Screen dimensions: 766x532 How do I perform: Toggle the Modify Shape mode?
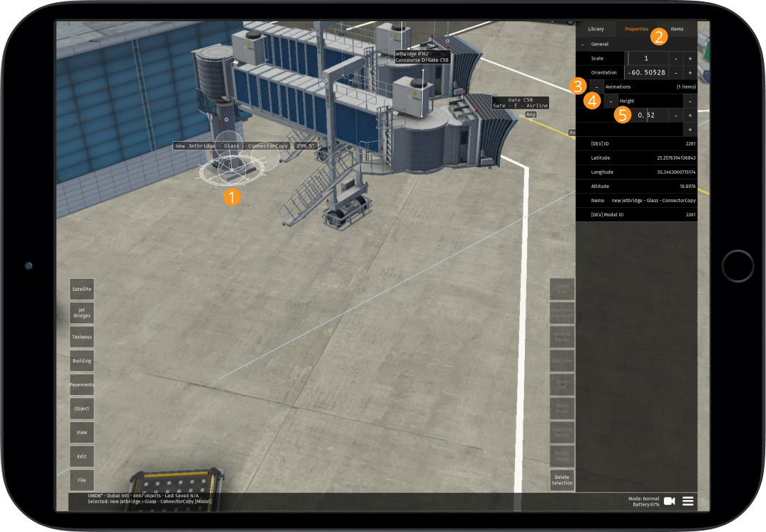[562, 457]
